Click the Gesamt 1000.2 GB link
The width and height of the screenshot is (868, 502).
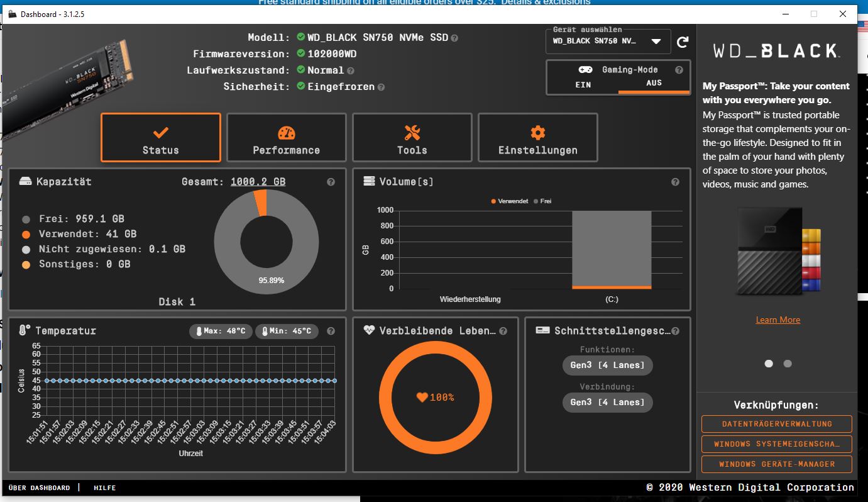(258, 182)
